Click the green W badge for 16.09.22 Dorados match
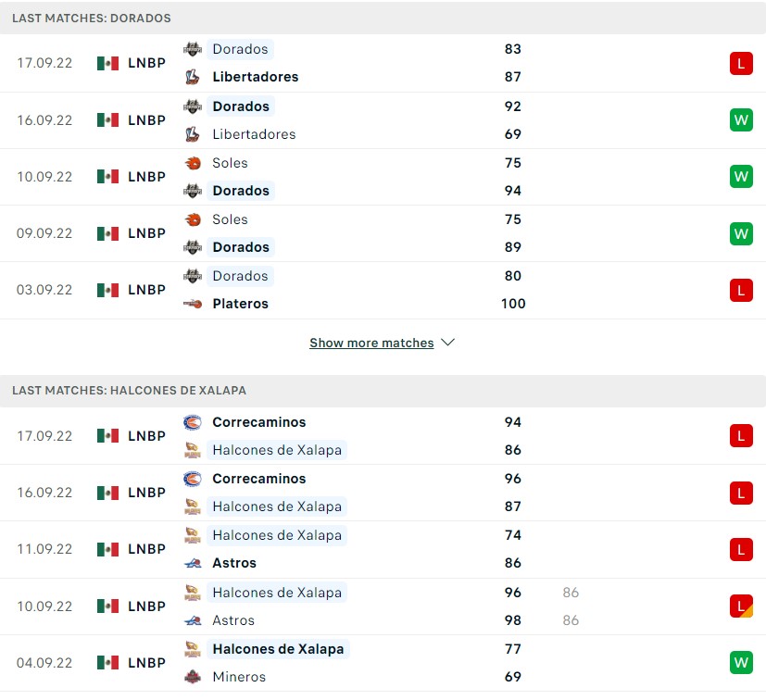 [740, 119]
